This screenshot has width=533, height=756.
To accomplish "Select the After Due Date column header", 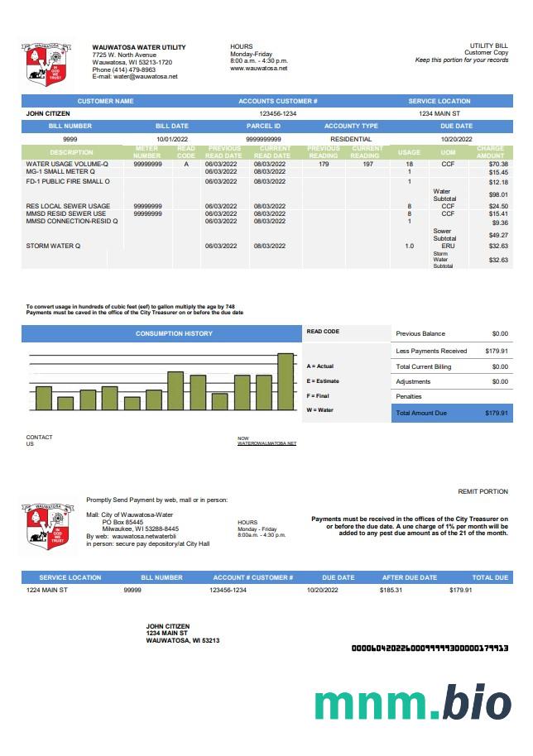I will point(409,577).
